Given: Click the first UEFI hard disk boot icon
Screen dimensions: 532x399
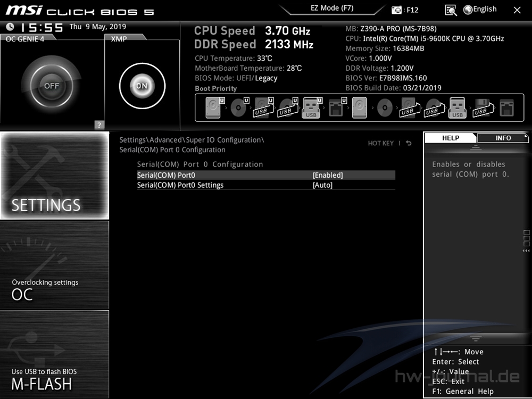Looking at the screenshot, I should (x=213, y=108).
